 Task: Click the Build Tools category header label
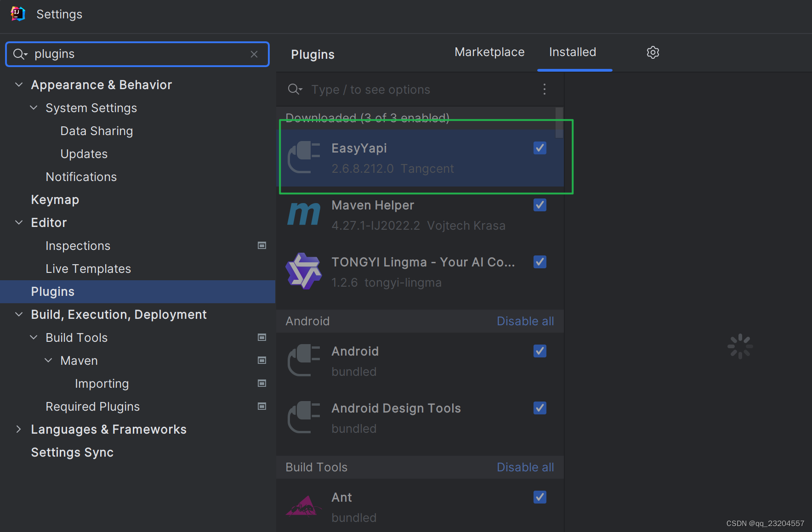coord(316,467)
